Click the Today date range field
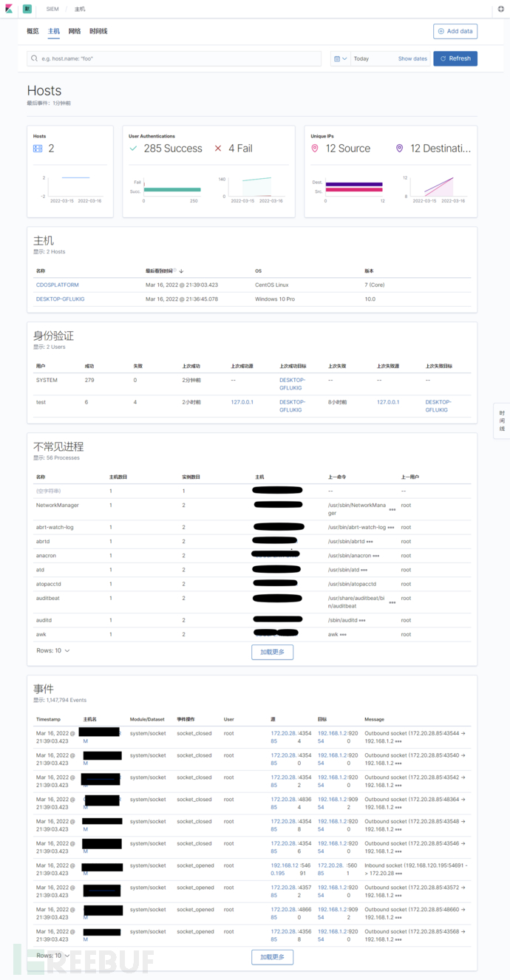510x980 pixels. pos(373,58)
